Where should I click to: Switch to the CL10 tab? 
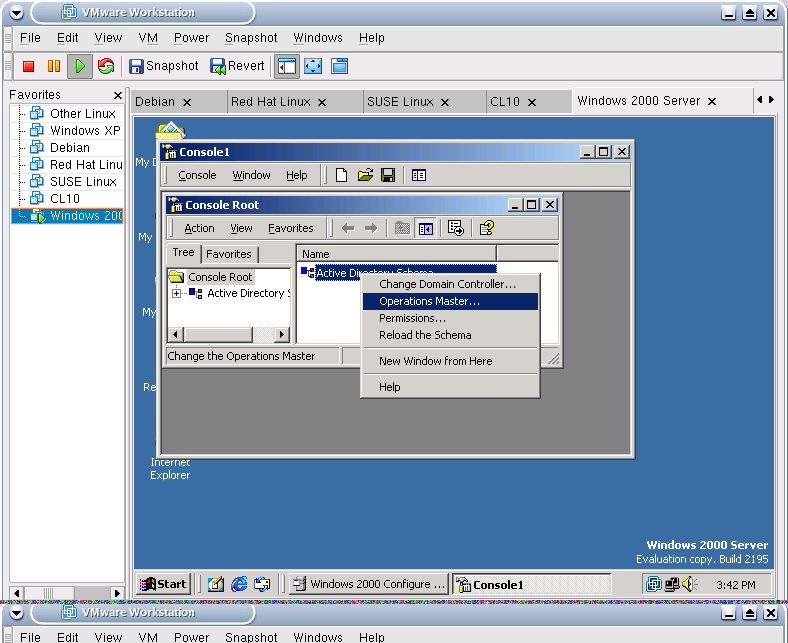pyautogui.click(x=505, y=102)
